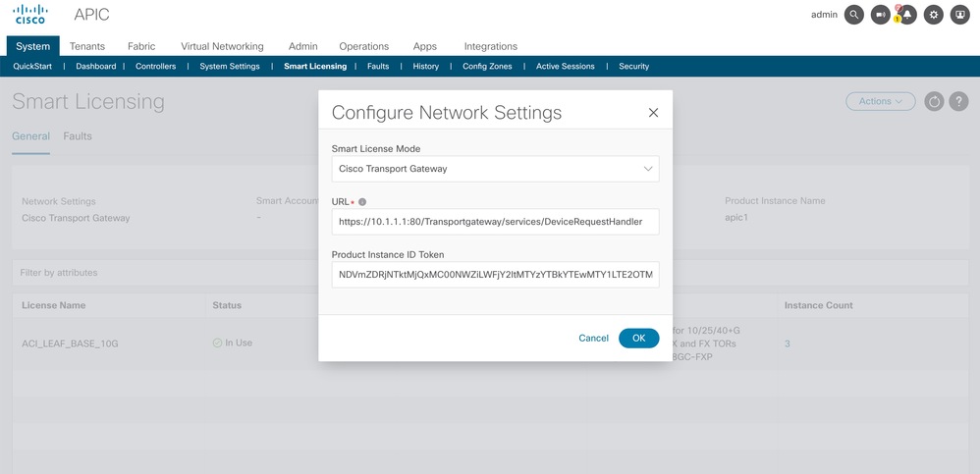Screen dimensions: 980x474
Task: Focus the Product Instance ID Token field
Action: coord(495,275)
